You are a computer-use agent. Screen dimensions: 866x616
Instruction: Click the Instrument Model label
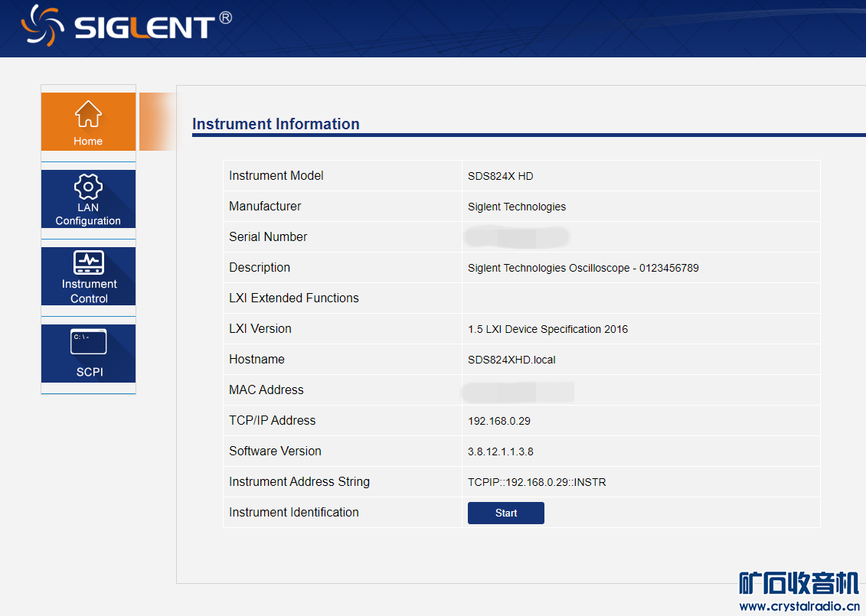[276, 175]
